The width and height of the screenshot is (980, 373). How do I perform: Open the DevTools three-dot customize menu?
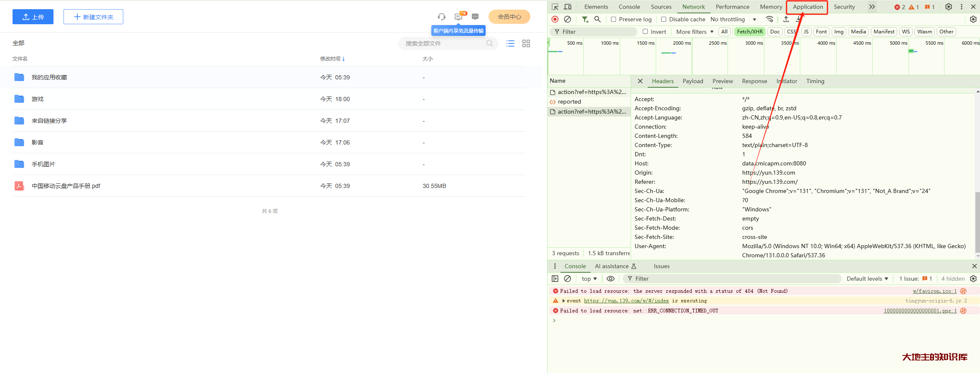point(962,7)
